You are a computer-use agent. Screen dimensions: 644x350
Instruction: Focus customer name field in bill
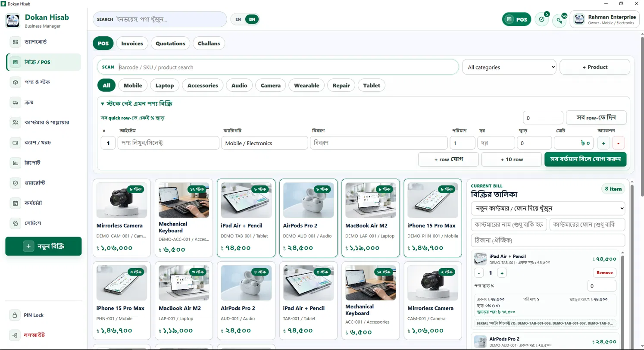click(x=509, y=225)
